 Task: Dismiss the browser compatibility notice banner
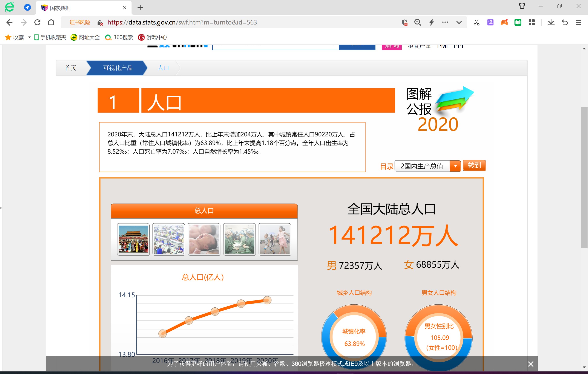click(x=530, y=364)
